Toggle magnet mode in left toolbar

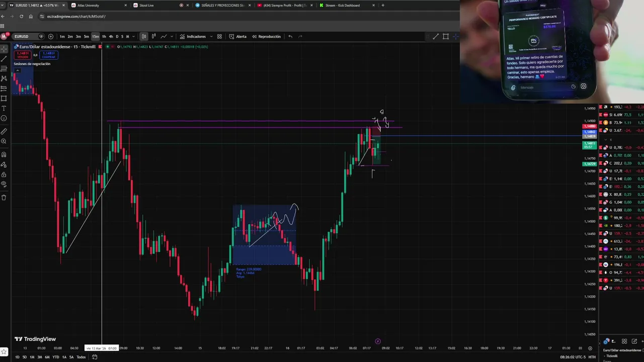click(4, 154)
